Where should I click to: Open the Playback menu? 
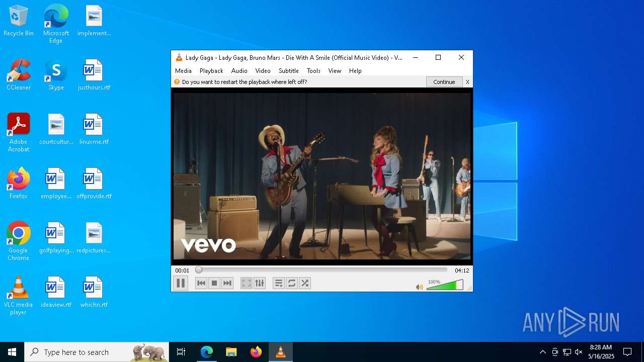211,71
